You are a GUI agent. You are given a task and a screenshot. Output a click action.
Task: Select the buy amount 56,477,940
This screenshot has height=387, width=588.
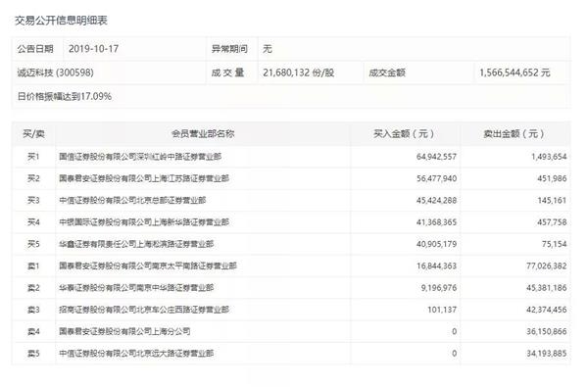(x=436, y=178)
